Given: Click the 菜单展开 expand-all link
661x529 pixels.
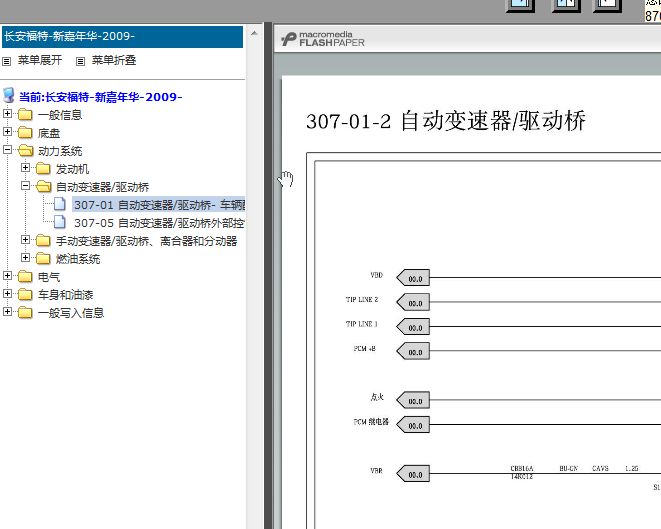Looking at the screenshot, I should click(x=40, y=60).
